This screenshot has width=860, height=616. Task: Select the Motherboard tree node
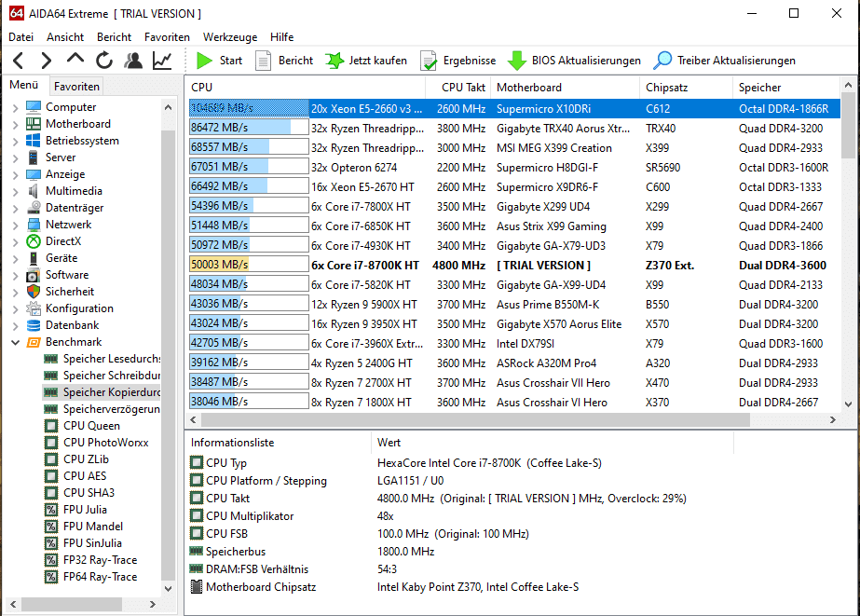(x=78, y=124)
